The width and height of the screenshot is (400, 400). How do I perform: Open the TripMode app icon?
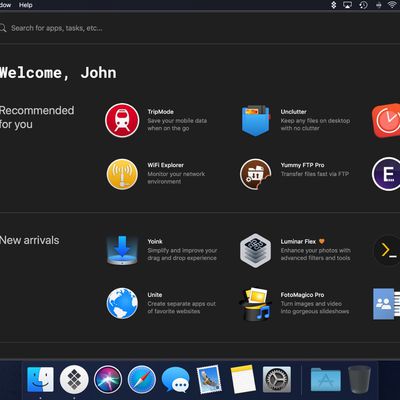122,120
